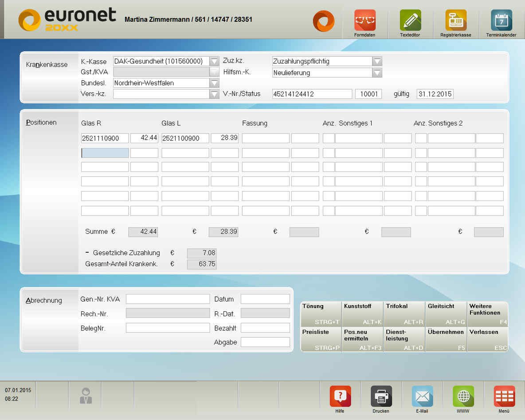525x420 pixels.
Task: Open the Bundesl. dropdown
Action: tap(214, 83)
